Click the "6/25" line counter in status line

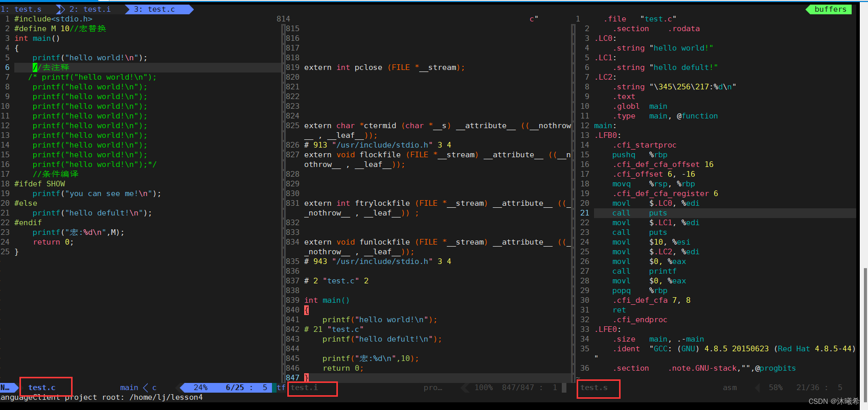[235, 388]
